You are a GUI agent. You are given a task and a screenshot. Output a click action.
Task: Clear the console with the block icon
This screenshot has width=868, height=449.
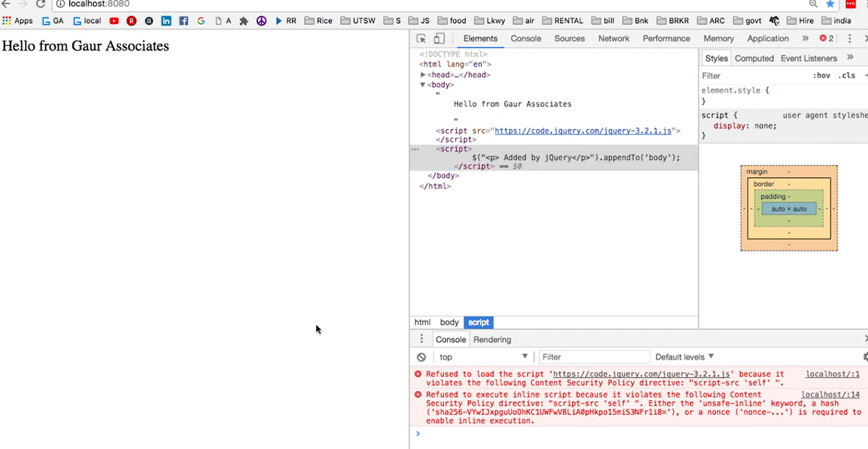pos(422,357)
